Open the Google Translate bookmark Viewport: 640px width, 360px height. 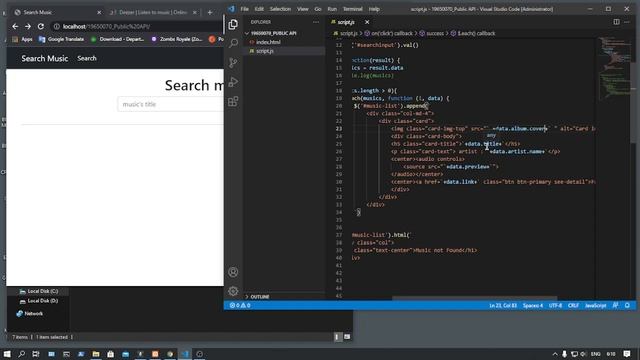pyautogui.click(x=61, y=39)
